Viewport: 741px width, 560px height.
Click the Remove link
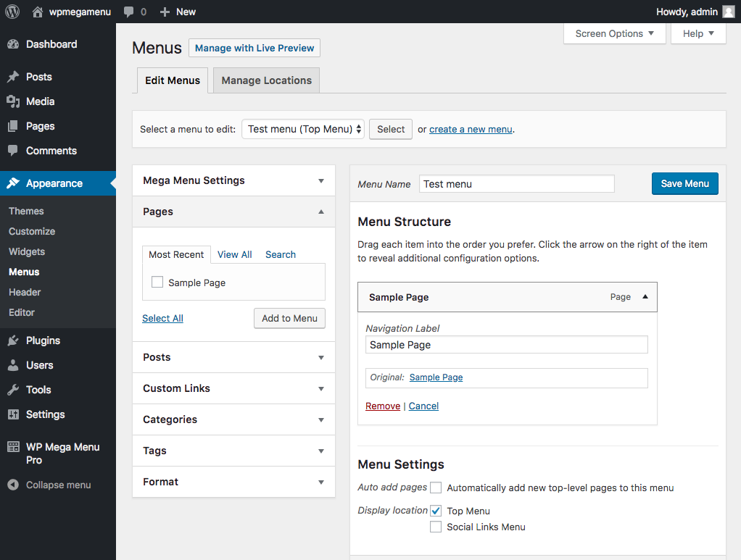tap(383, 406)
